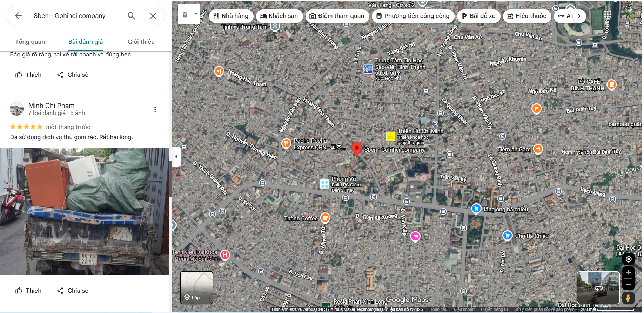Screen dimensions: 644x313
Task: Show your current location on map
Action: point(628,259)
